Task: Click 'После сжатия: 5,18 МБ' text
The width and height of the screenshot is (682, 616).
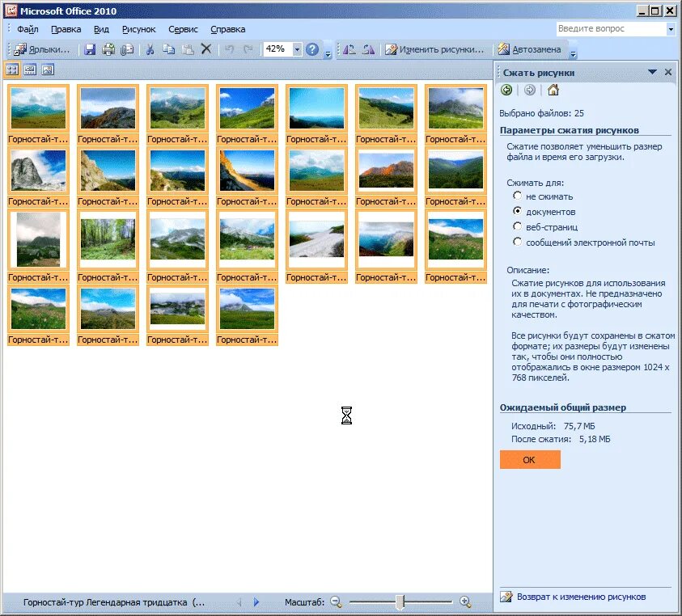Action: click(561, 439)
